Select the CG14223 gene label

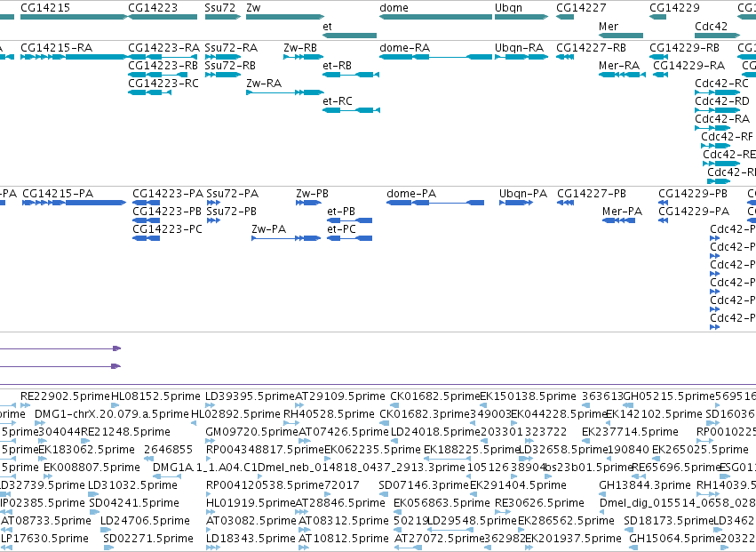pos(153,8)
